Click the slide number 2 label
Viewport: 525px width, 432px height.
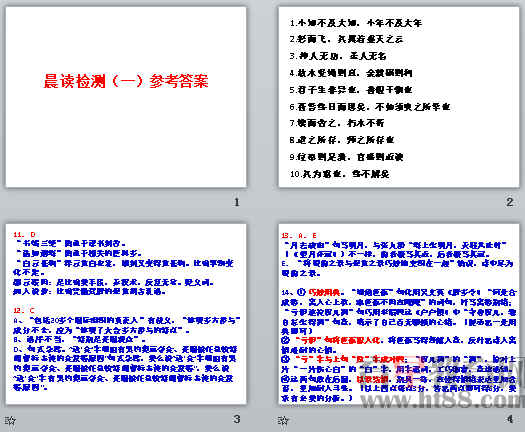pyautogui.click(x=510, y=202)
